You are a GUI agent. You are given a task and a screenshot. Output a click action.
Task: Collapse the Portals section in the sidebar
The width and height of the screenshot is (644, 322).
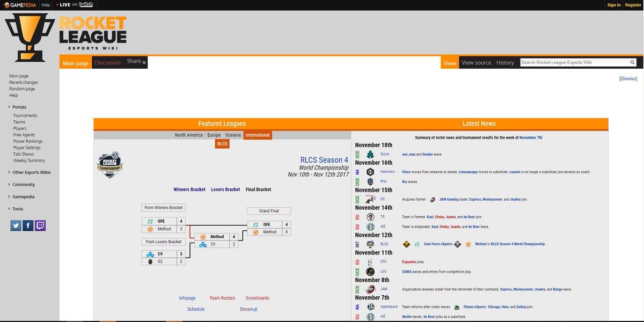tap(9, 107)
